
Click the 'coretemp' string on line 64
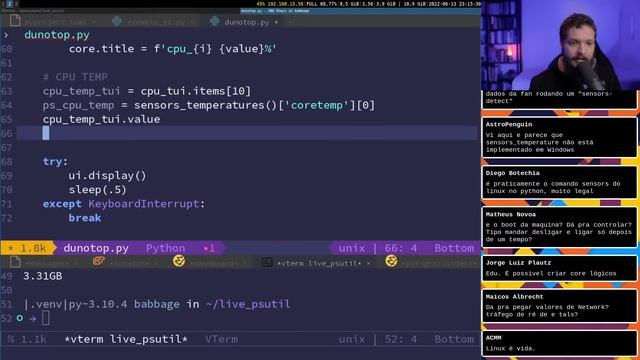317,105
